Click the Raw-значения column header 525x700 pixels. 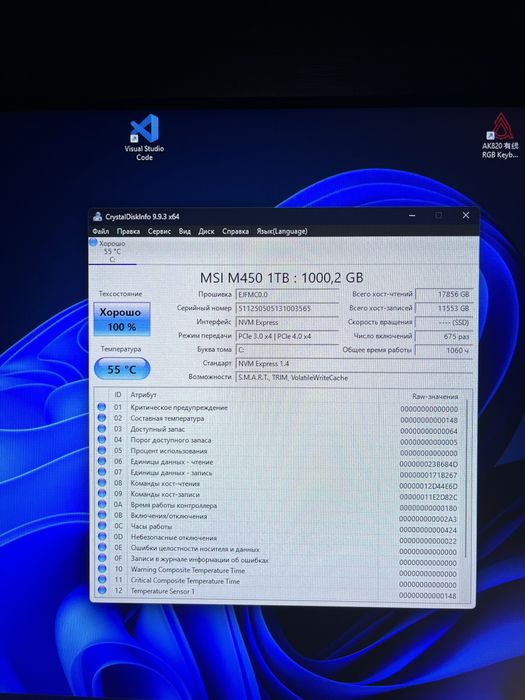pyautogui.click(x=435, y=396)
